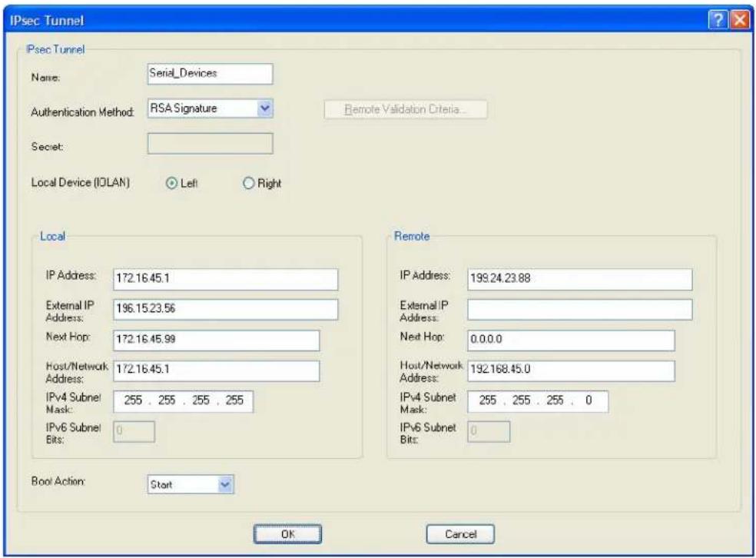Image resolution: width=756 pixels, height=558 pixels.
Task: Click the Remote IPv4 Subnet Mask field
Action: tap(538, 401)
